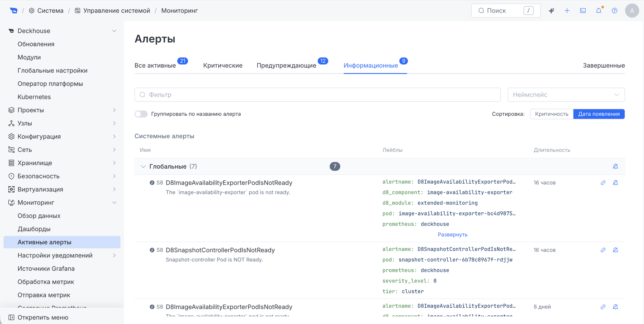The height and width of the screenshot is (324, 644).
Task: Click the Фильтр input field
Action: coord(317,95)
